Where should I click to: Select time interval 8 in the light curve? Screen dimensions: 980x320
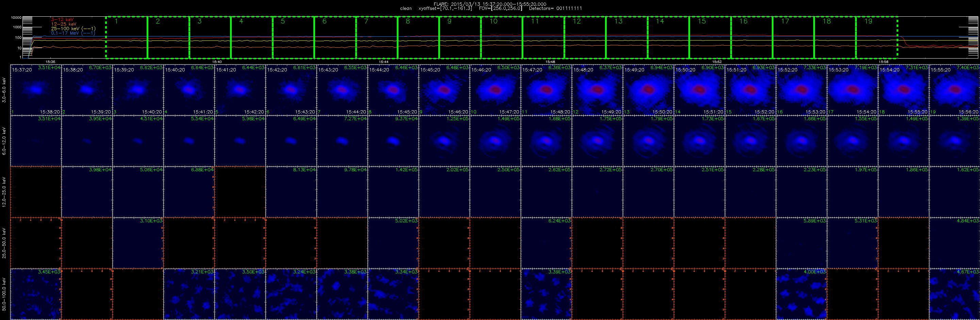[x=419, y=38]
